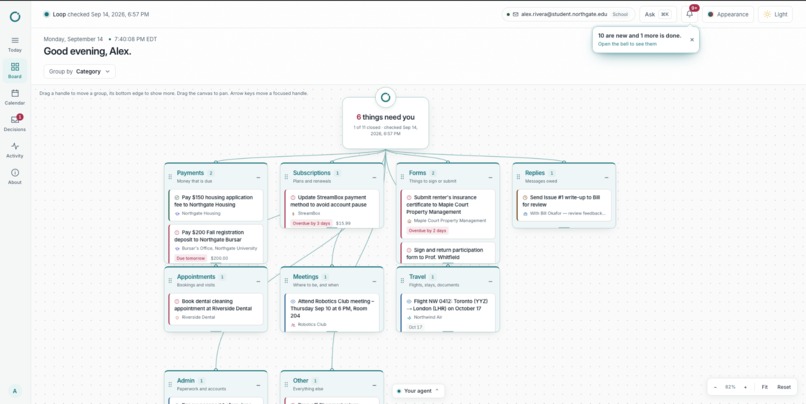Toggle status circle on Flight NW 0412
806x404 pixels.
409,301
